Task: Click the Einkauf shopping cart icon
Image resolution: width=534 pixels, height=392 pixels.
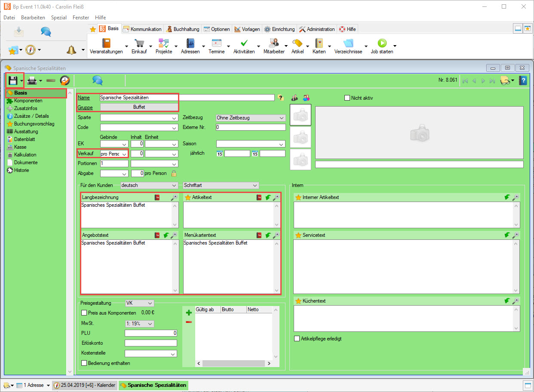Action: [139, 43]
